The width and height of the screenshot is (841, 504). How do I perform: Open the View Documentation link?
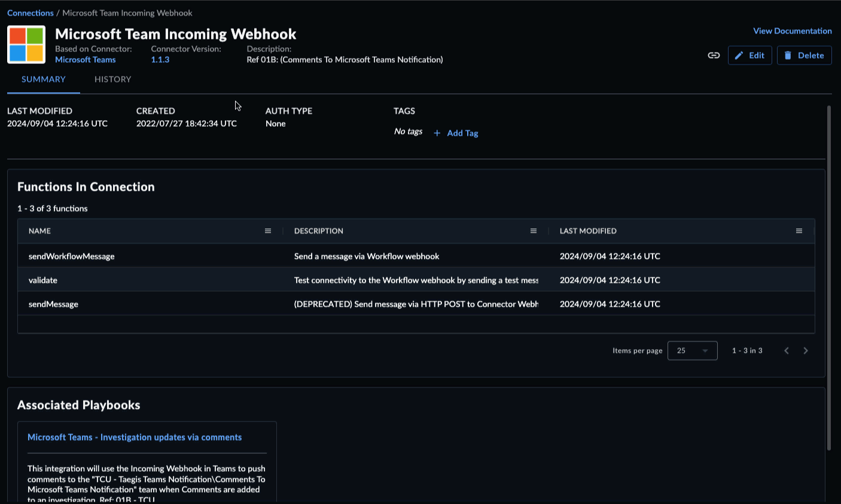[792, 30]
